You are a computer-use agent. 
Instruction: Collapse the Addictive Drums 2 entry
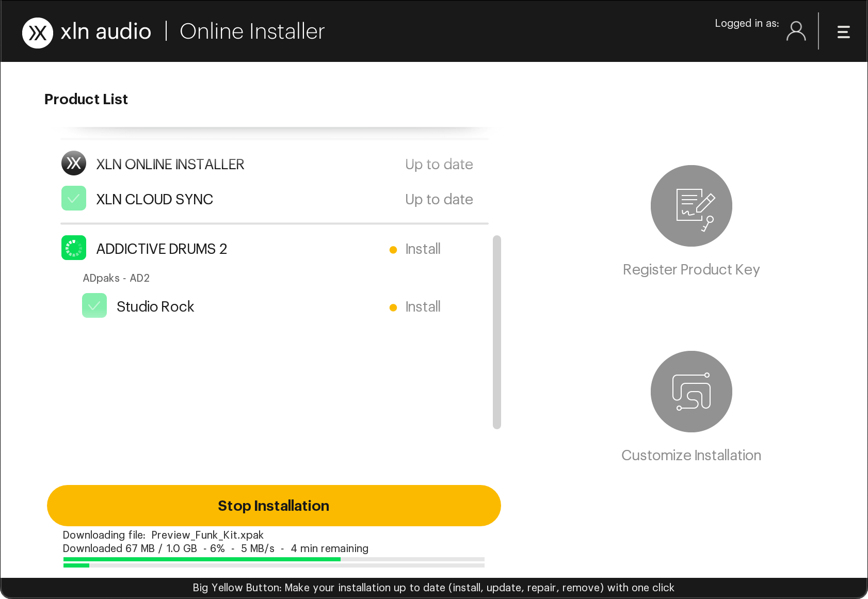coord(162,248)
